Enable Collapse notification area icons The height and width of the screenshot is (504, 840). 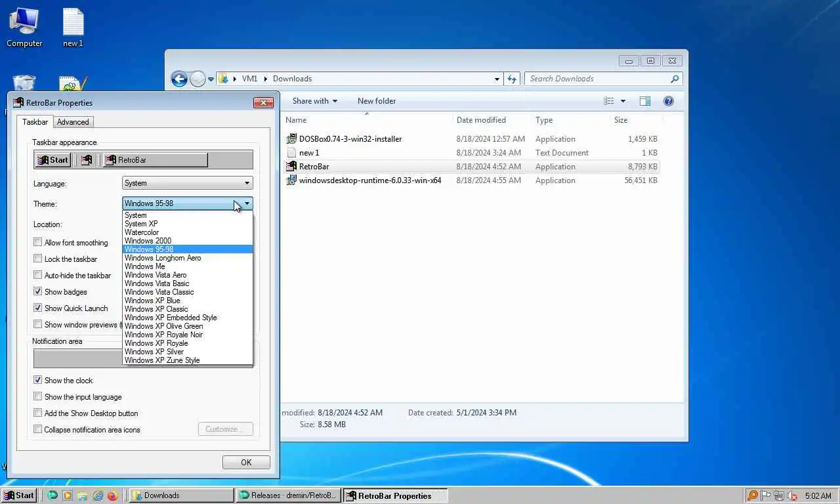37,430
